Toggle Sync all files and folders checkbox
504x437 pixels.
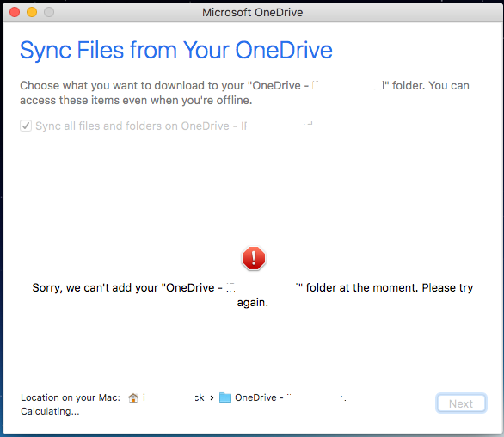tap(26, 126)
